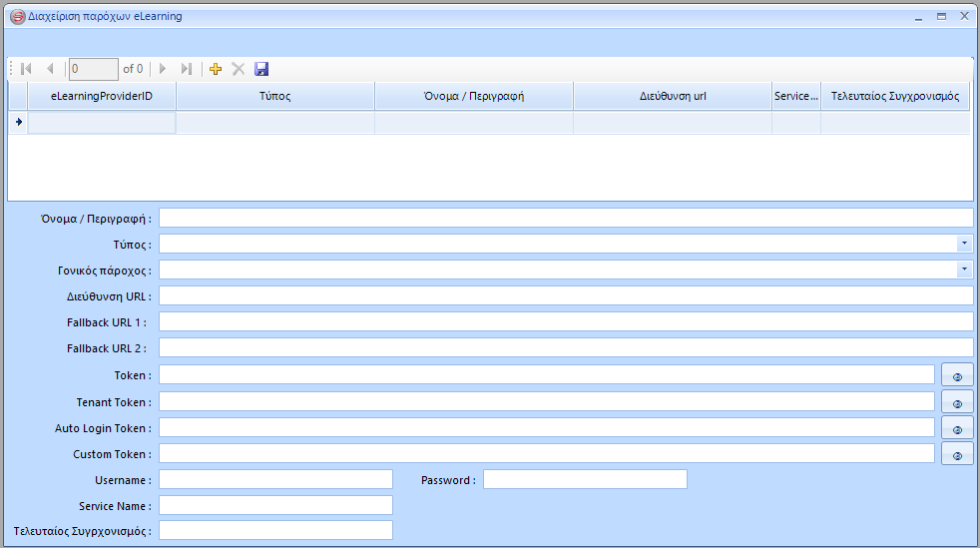Click the move to first record icon

[x=26, y=69]
